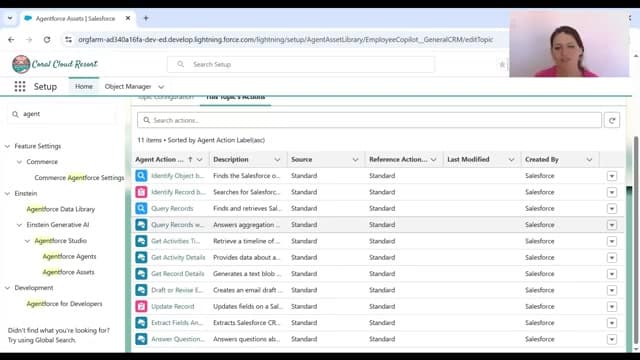
Task: Open row menu for Update Record
Action: (x=611, y=307)
